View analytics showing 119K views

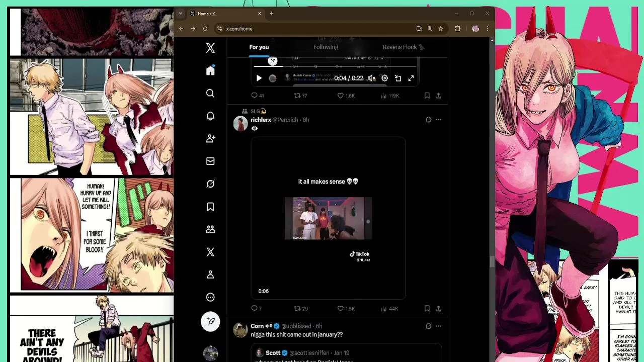click(390, 96)
